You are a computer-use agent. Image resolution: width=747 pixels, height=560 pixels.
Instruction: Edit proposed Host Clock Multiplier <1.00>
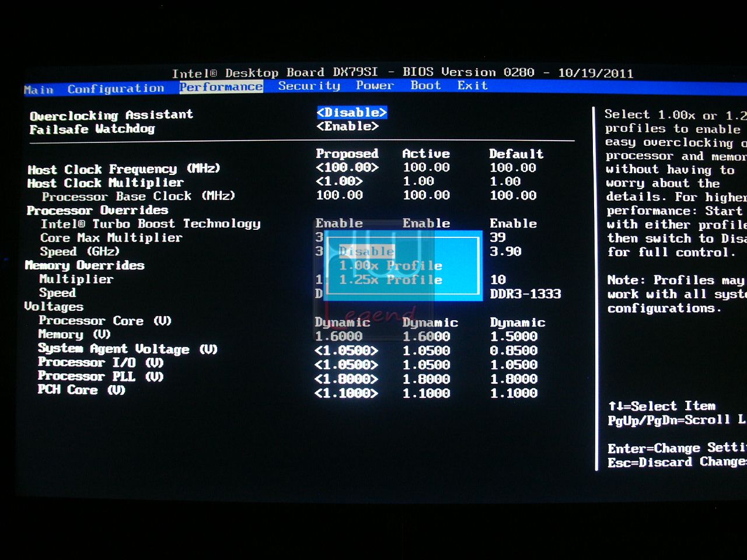point(339,181)
